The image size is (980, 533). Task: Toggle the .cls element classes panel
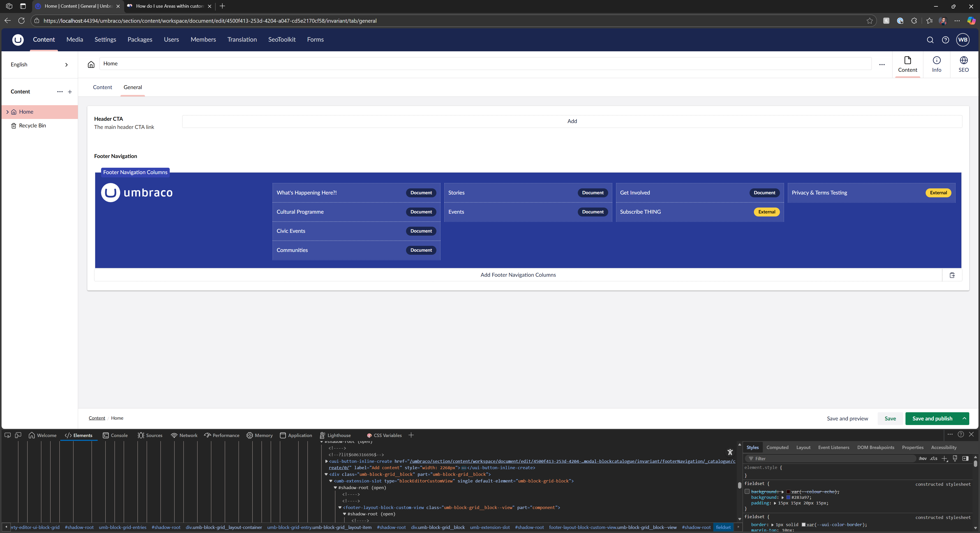point(934,458)
